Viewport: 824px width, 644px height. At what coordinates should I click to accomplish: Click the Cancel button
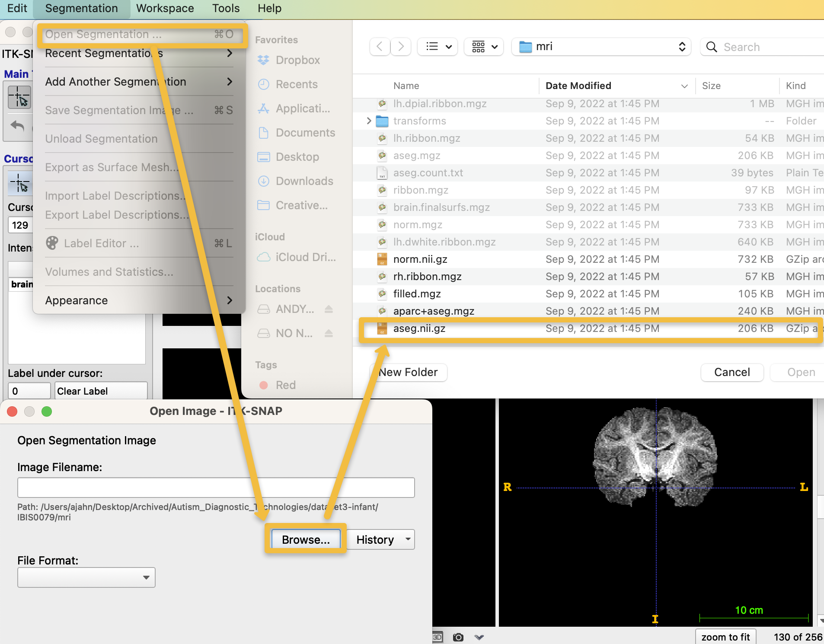(732, 372)
